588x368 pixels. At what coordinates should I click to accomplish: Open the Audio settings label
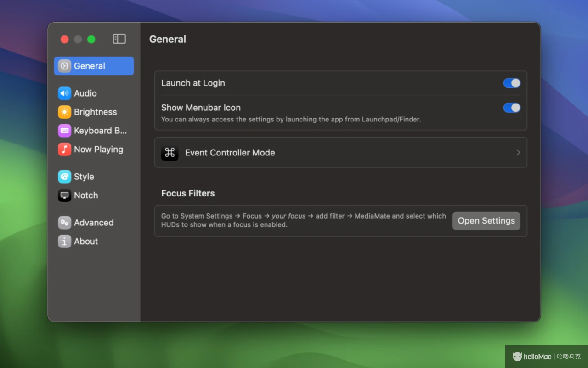85,93
